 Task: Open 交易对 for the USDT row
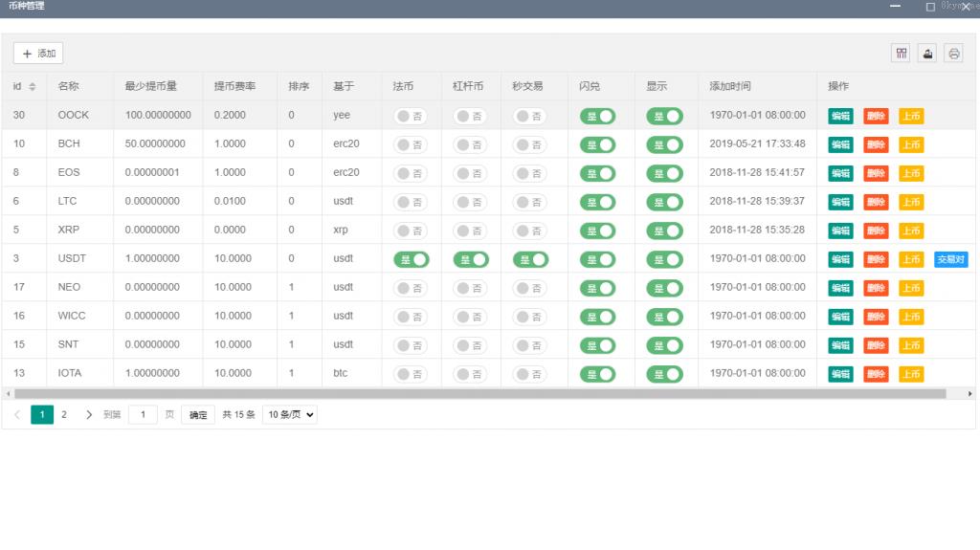950,259
